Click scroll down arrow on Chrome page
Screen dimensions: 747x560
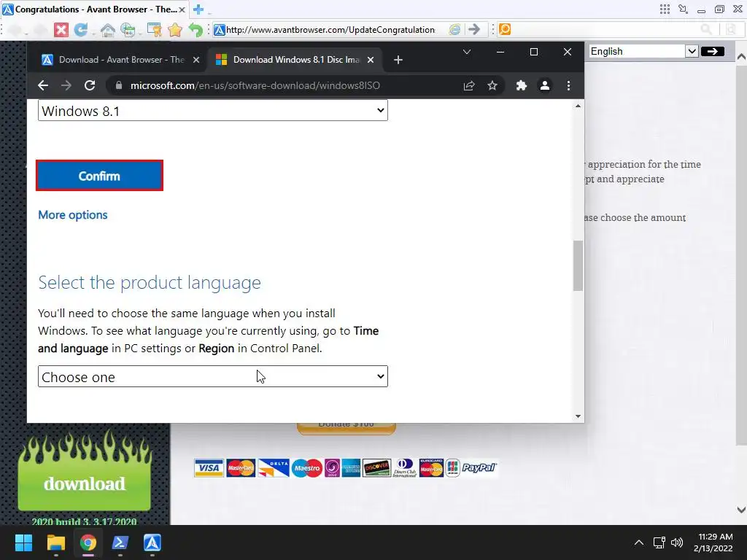pos(578,416)
